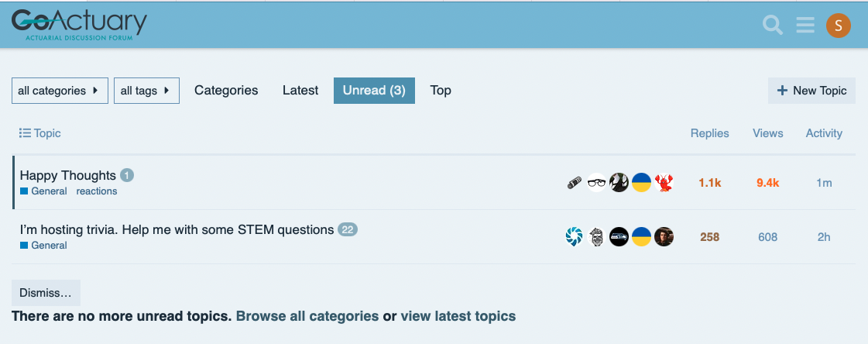Viewport: 868px width, 344px height.
Task: Create a post with New Topic
Action: pos(811,91)
